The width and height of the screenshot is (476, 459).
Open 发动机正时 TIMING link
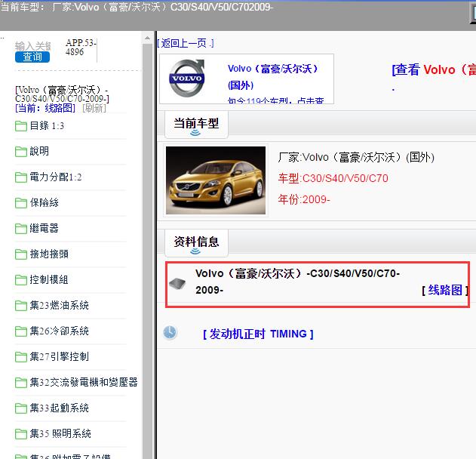click(258, 334)
